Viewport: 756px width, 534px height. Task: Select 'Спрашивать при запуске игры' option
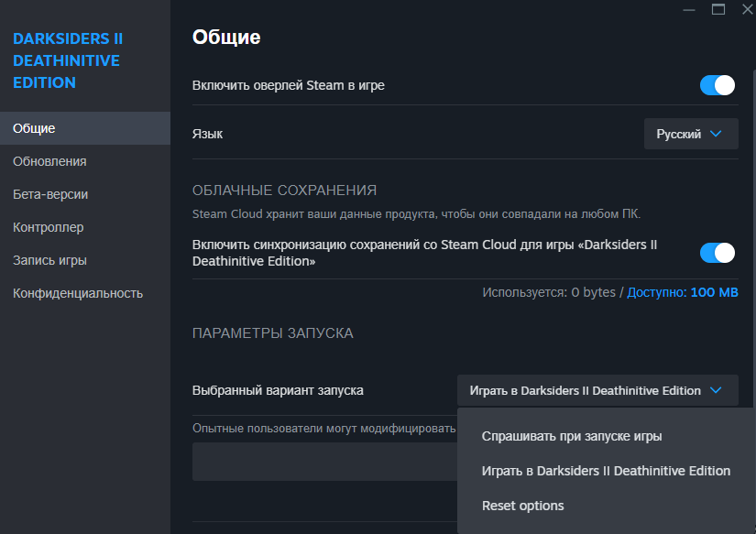click(571, 436)
